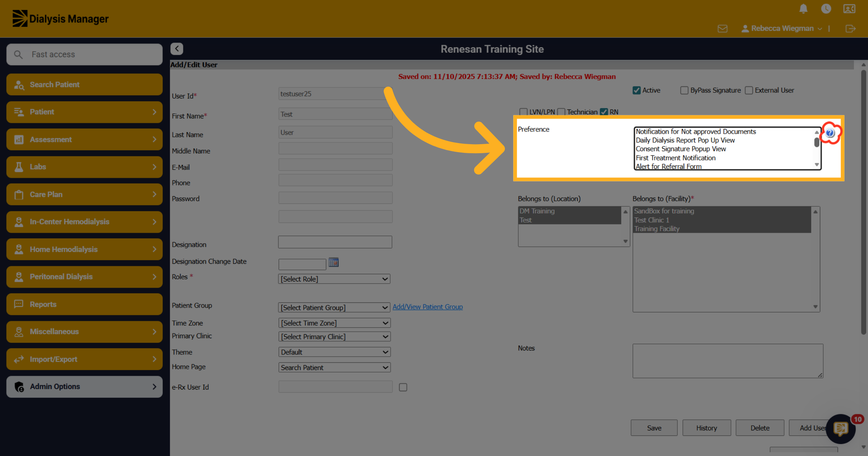The width and height of the screenshot is (868, 456).
Task: Open the Theme dropdown
Action: click(334, 352)
